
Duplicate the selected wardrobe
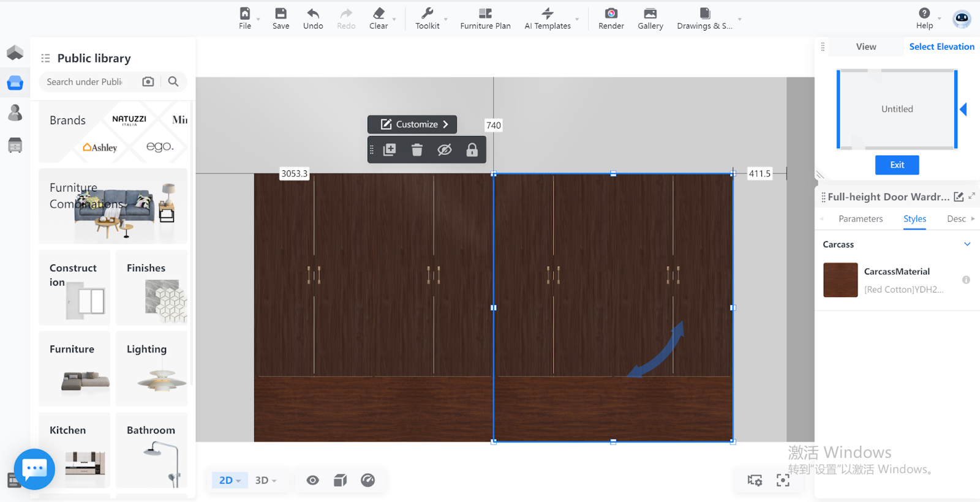click(x=390, y=150)
